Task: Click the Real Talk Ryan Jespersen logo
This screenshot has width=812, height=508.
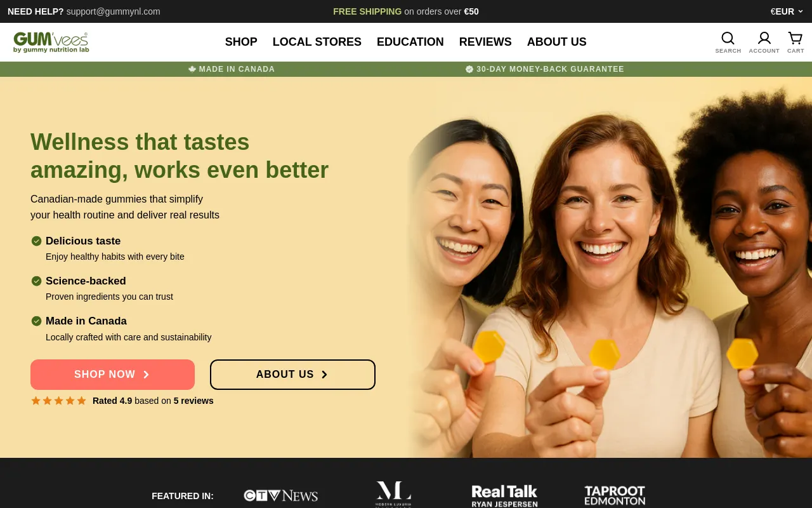Action: coord(504,496)
